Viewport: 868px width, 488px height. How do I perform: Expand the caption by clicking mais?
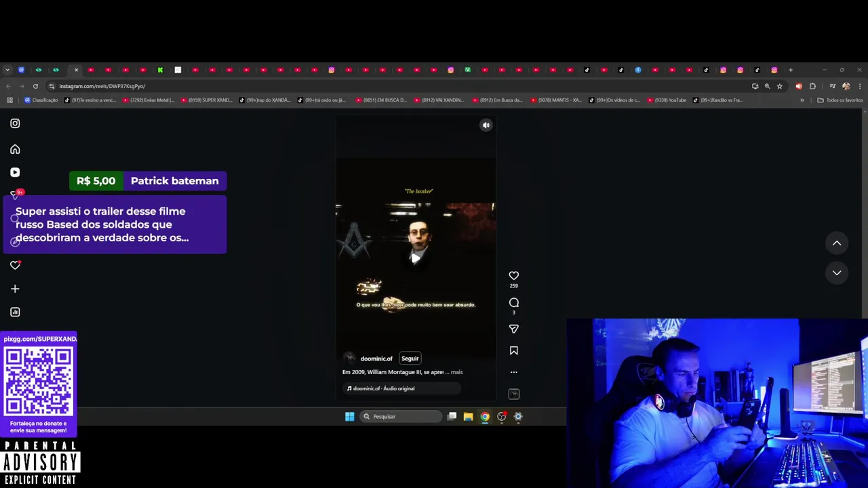coord(456,372)
